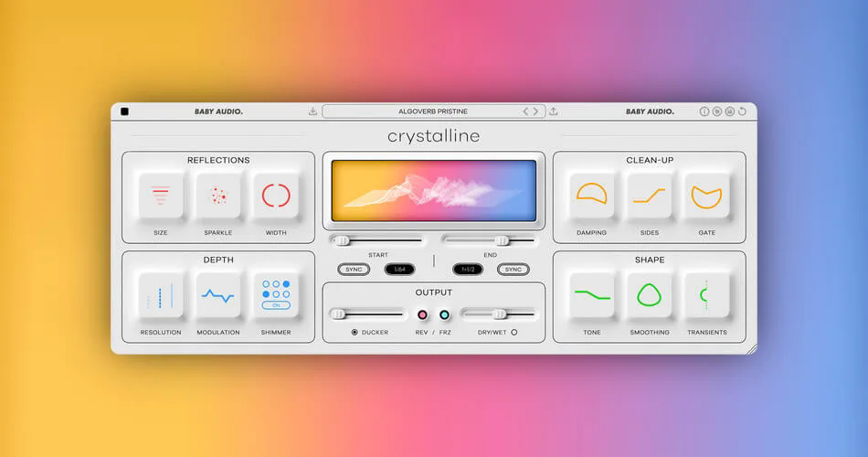Open the info icon in header
Screen dimensions: 868x457
[x=704, y=112]
